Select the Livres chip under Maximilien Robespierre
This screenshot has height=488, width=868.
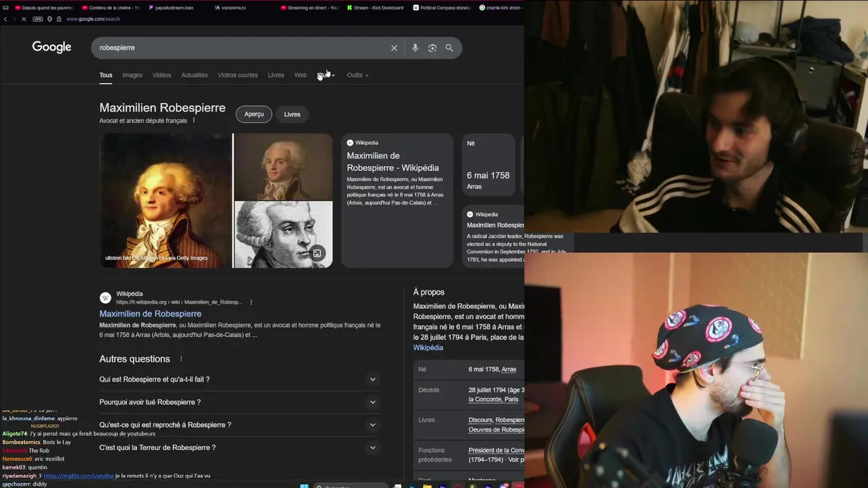pos(292,115)
